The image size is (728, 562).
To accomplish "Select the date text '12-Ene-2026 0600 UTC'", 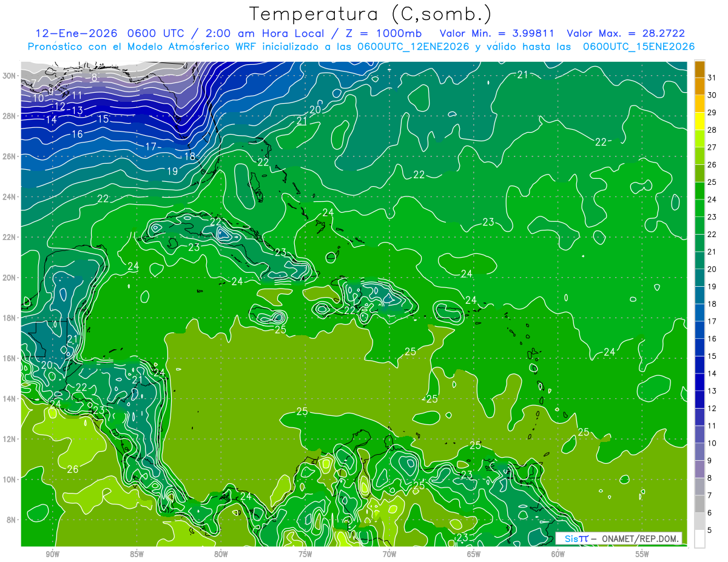I will point(110,33).
